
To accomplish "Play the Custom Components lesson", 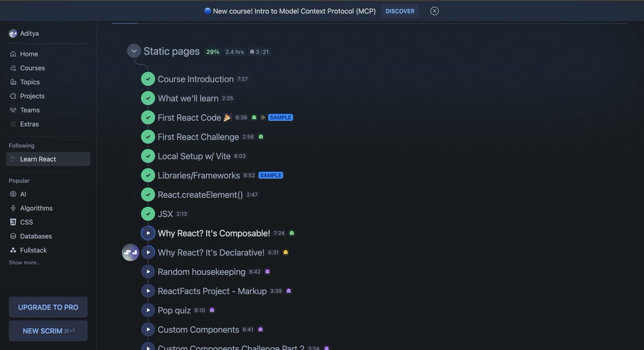I will (x=148, y=330).
